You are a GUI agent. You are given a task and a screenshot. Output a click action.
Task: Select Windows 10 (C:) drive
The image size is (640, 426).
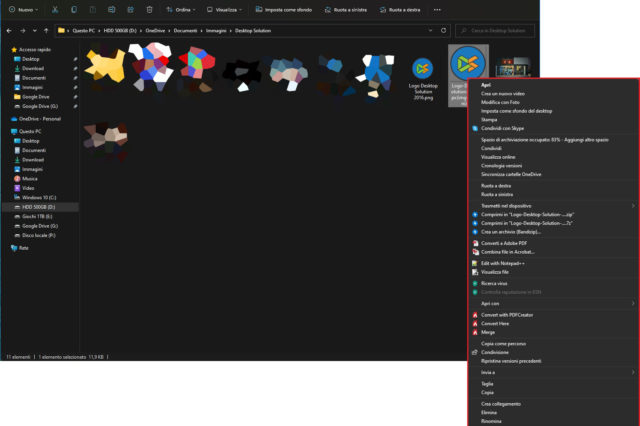click(35, 197)
